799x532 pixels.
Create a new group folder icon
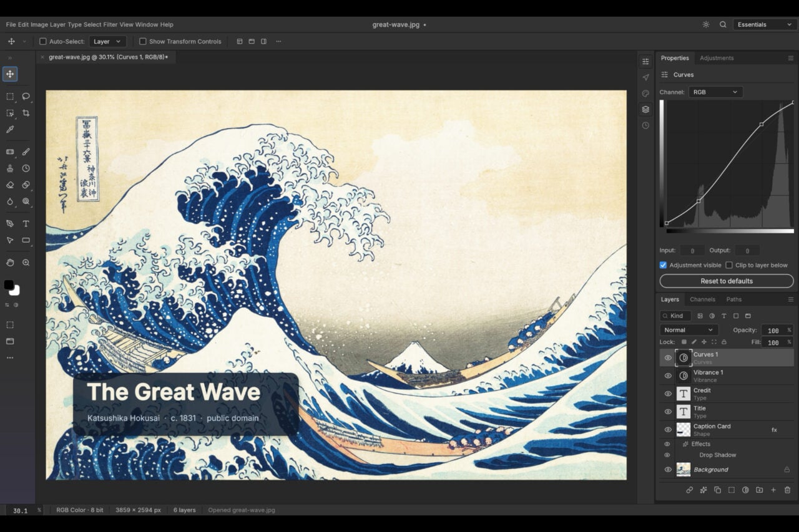click(x=759, y=490)
